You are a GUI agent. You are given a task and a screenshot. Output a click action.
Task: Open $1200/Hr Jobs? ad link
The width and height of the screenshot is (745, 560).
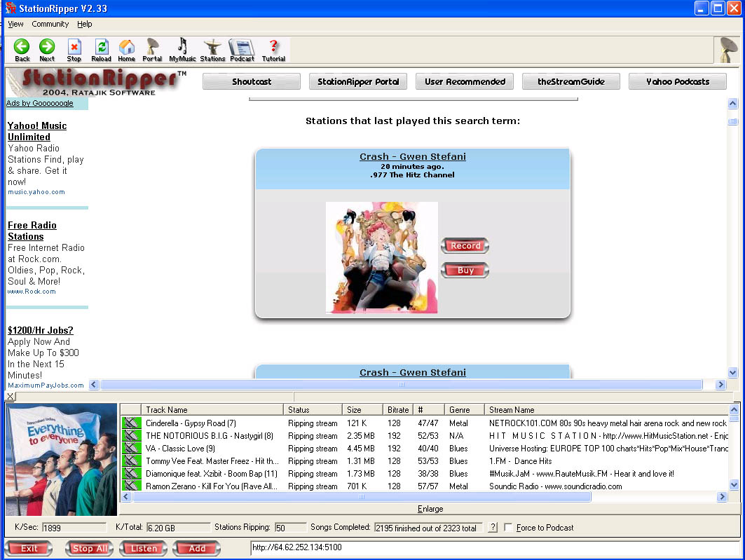pyautogui.click(x=41, y=330)
